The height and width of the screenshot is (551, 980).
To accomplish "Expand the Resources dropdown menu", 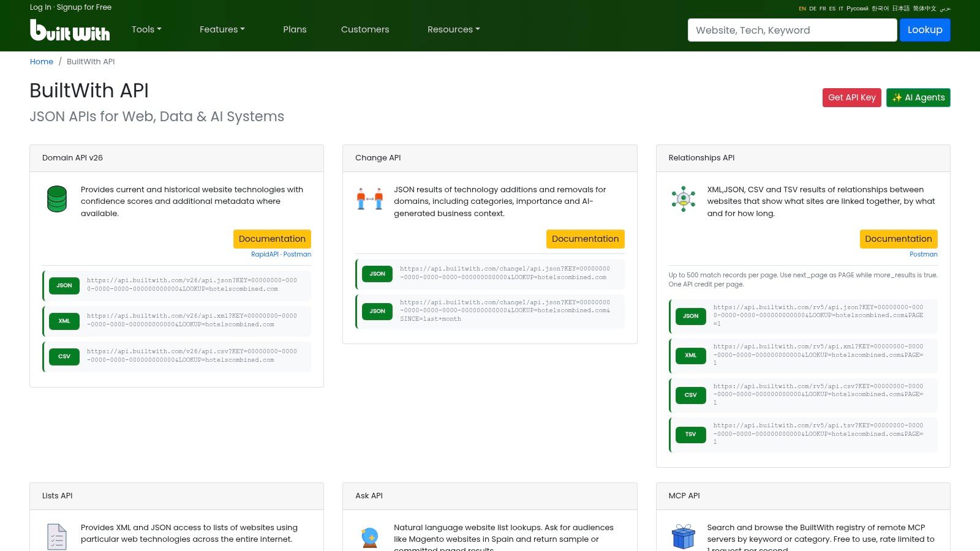I will [x=453, y=29].
